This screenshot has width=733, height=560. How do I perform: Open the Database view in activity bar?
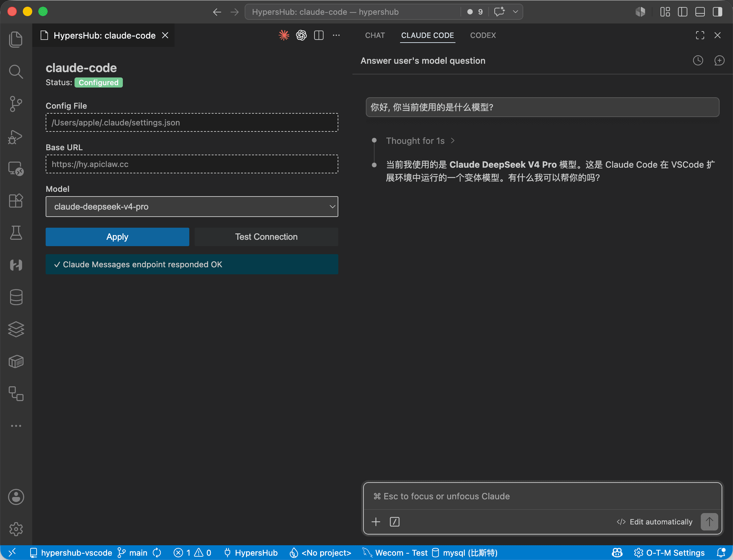click(16, 297)
